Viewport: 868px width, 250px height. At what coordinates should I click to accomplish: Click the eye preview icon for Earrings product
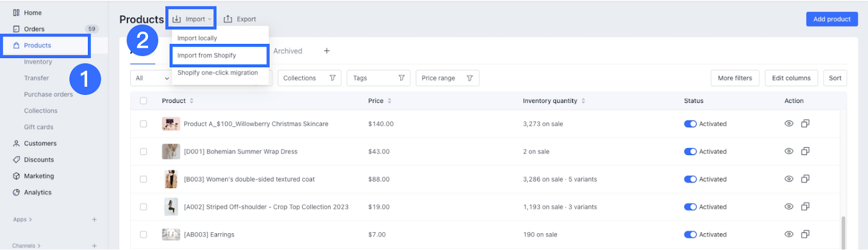[x=789, y=234]
